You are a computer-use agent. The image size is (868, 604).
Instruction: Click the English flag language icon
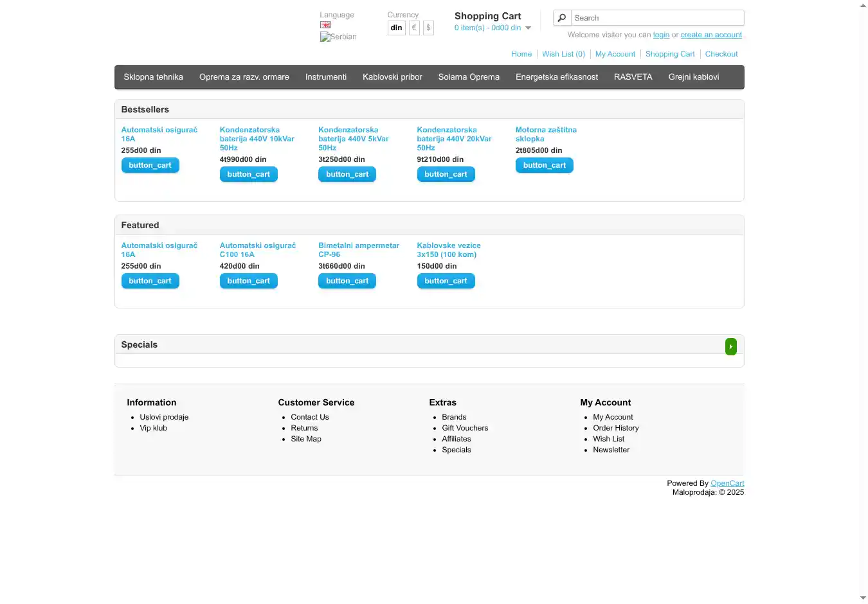point(325,25)
